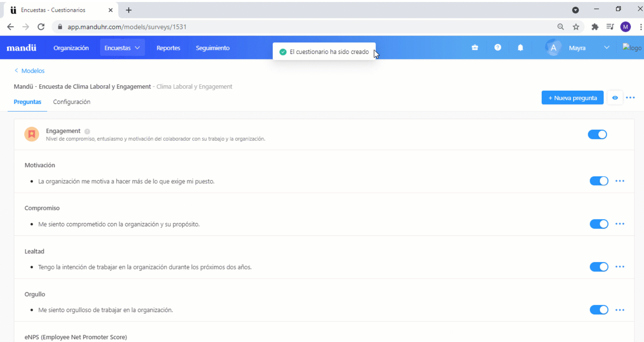This screenshot has height=342, width=644.
Task: Click the question 'Me siento orgulloso de trabajar'
Action: [x=105, y=310]
